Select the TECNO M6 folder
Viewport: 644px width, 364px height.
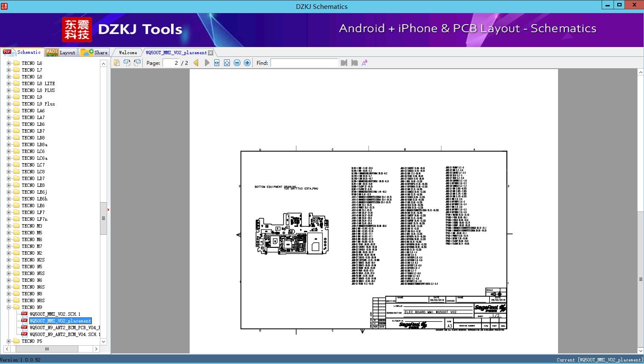coord(32,239)
